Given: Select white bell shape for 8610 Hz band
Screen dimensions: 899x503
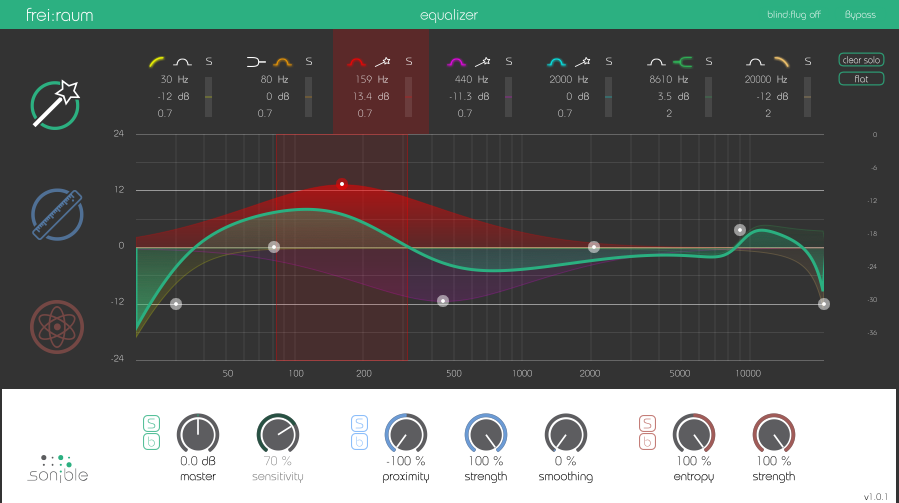Looking at the screenshot, I should pos(656,62).
